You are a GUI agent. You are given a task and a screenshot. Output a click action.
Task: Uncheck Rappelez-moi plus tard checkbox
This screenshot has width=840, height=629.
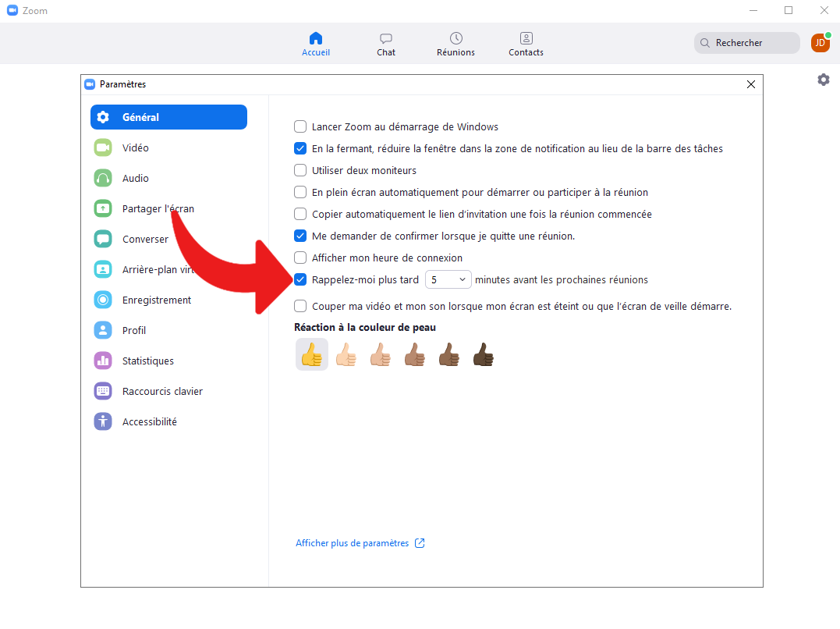pyautogui.click(x=300, y=279)
